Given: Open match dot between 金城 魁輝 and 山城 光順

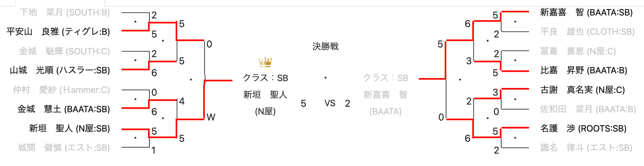Looking at the screenshot, I should (135, 60).
